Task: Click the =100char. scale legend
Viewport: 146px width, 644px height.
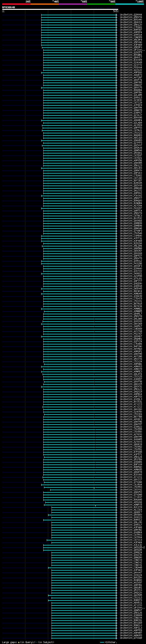Action: click(108, 642)
